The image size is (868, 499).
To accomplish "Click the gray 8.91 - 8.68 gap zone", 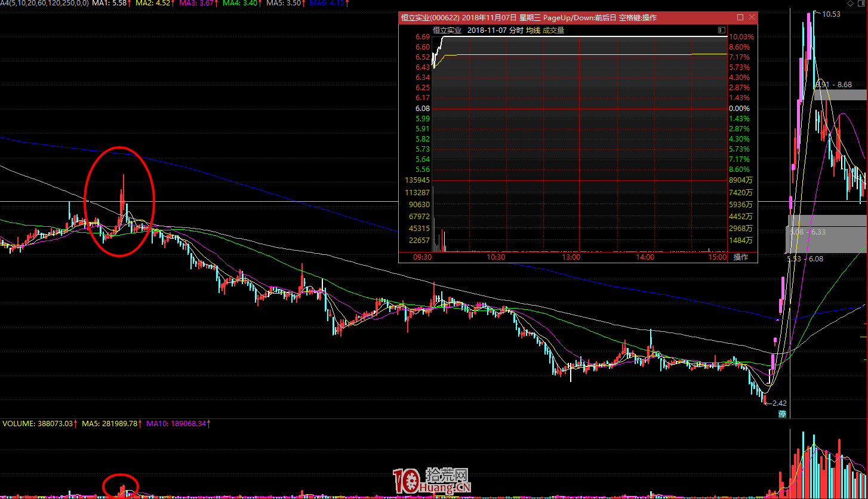I will (840, 94).
